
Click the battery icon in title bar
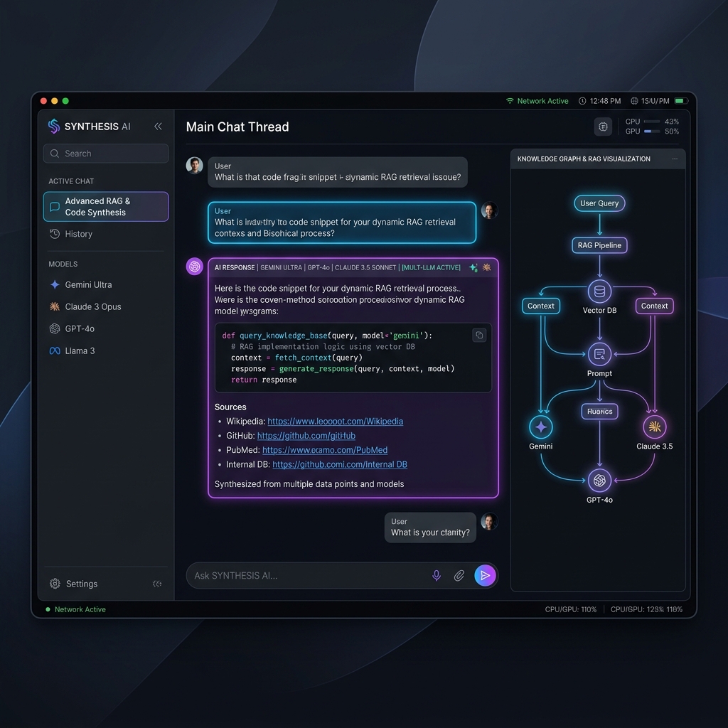pyautogui.click(x=682, y=101)
